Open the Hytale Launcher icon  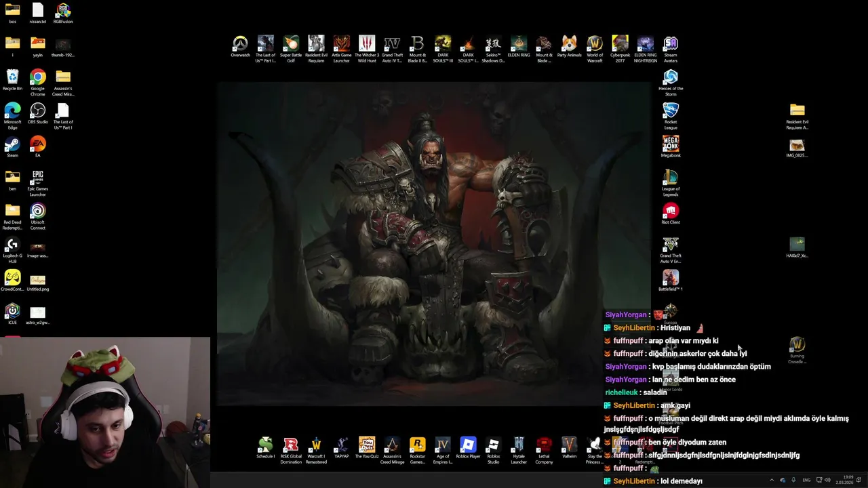(519, 451)
